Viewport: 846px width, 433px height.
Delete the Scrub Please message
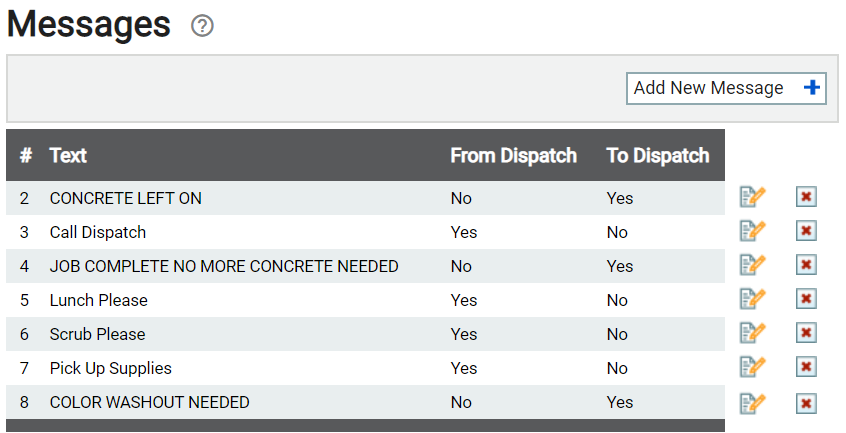coord(806,333)
